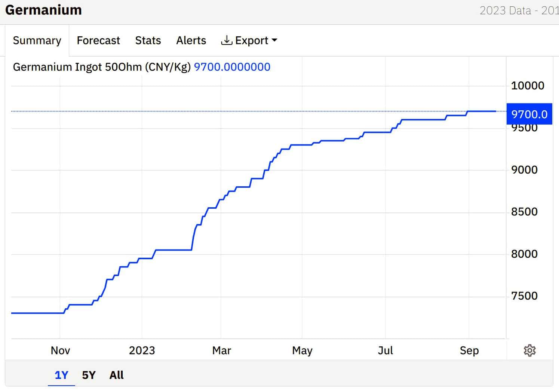Open the Stats tab
The image size is (559, 392).
148,40
